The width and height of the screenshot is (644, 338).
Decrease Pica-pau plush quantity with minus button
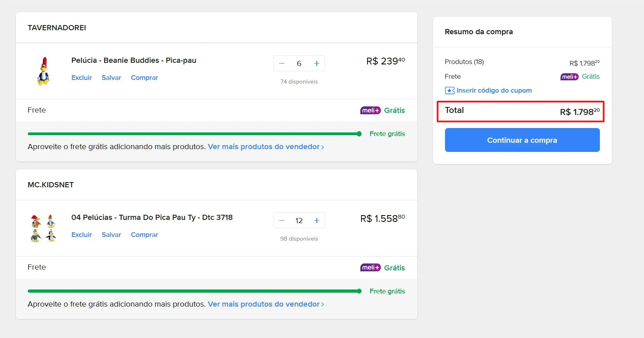(282, 64)
